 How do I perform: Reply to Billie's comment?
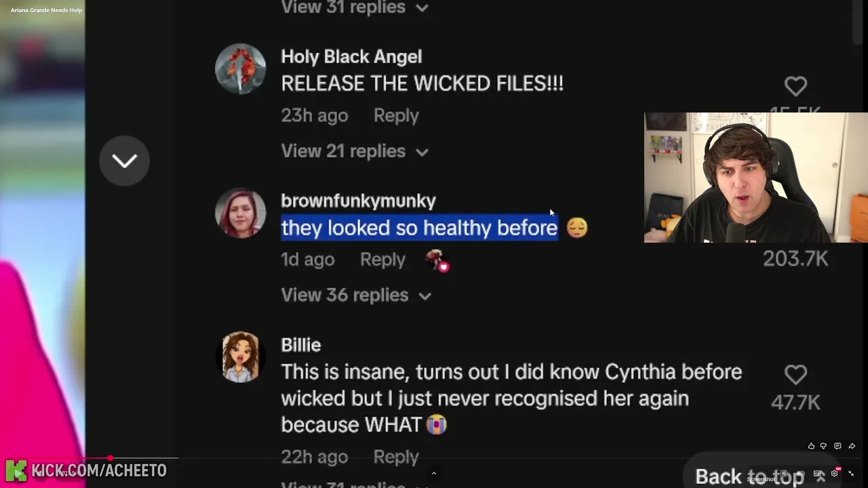coord(396,457)
